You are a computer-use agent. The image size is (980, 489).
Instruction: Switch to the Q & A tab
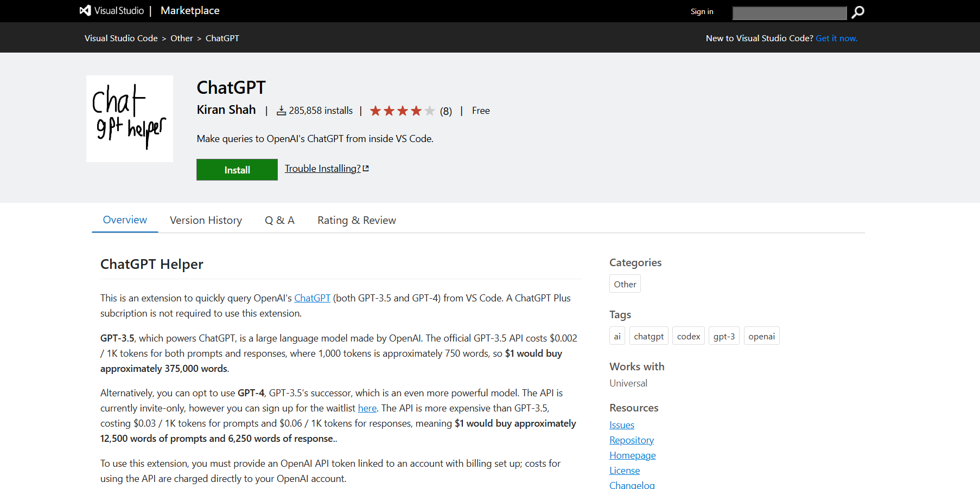coord(279,220)
